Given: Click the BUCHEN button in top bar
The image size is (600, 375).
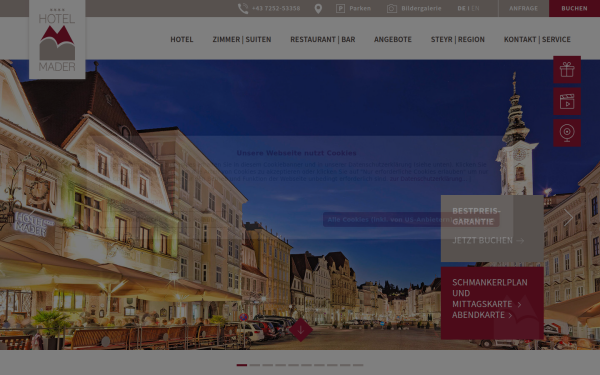Looking at the screenshot, I should tap(574, 8).
